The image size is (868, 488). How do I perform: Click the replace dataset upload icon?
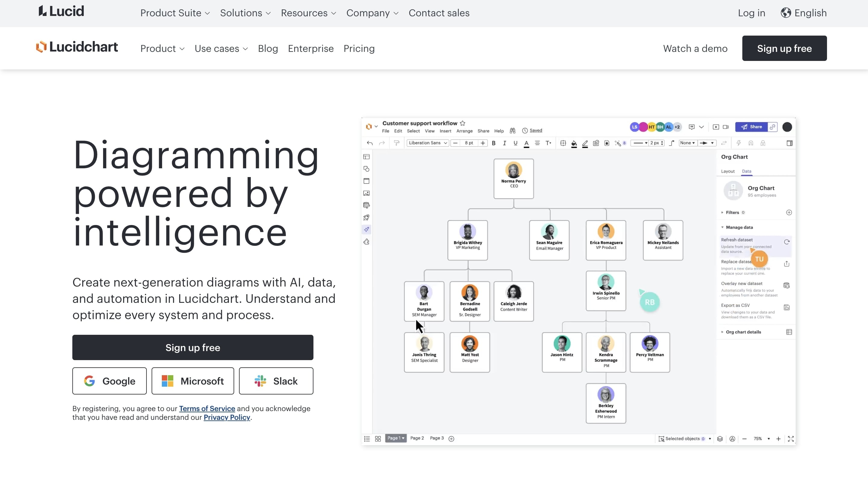(x=786, y=264)
